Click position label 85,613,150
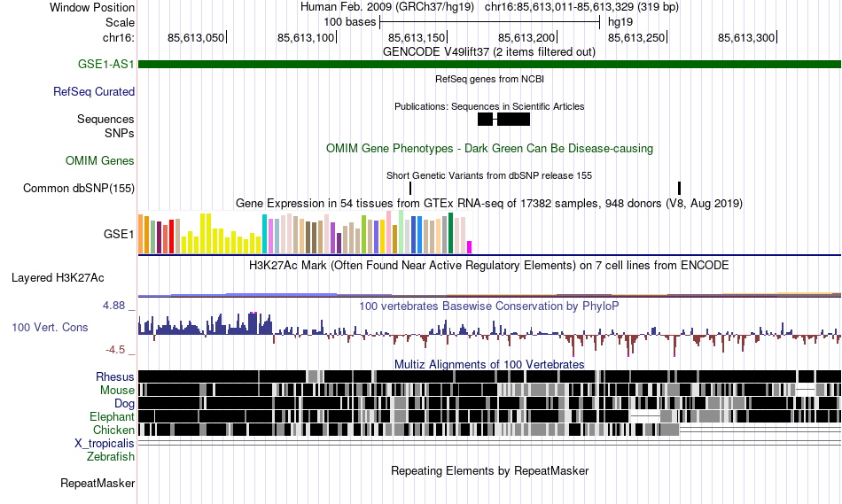 417,37
